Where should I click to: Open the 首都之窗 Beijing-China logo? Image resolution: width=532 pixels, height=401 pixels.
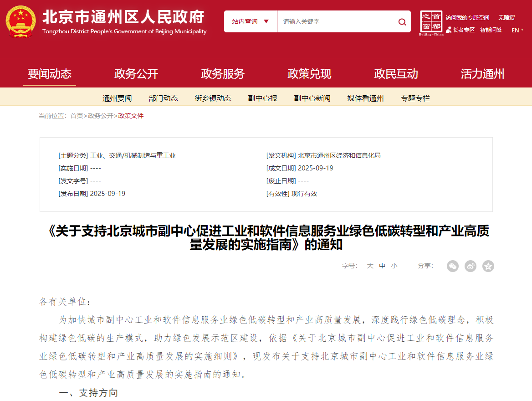(x=431, y=23)
